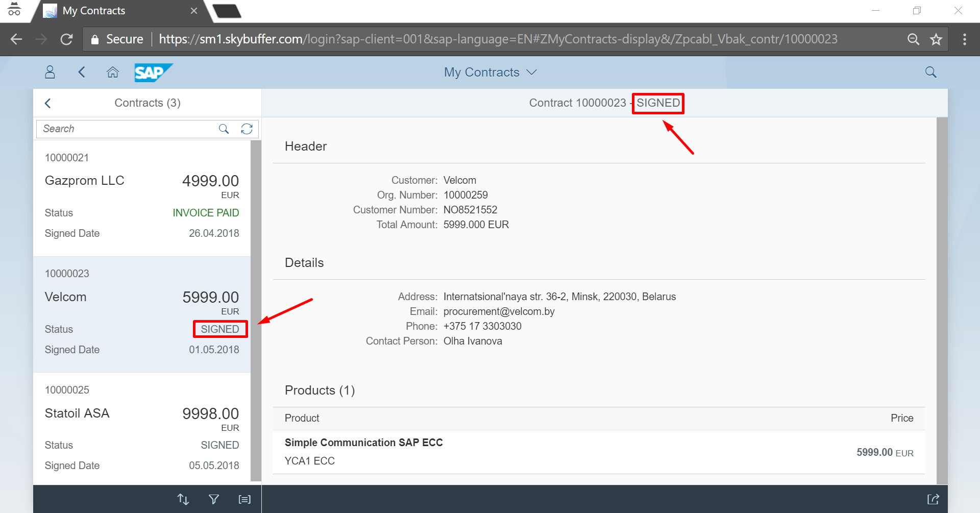
Task: Click amount 9998.00
Action: point(210,413)
